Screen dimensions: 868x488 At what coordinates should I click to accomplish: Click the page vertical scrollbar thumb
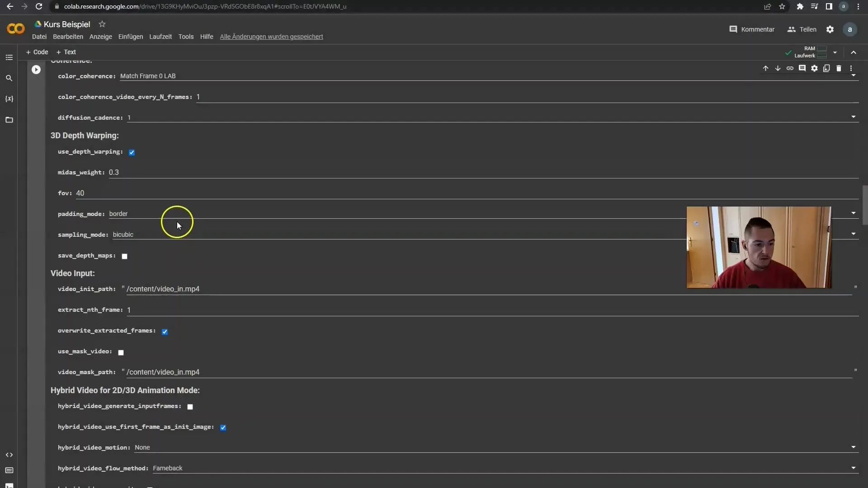(x=865, y=205)
